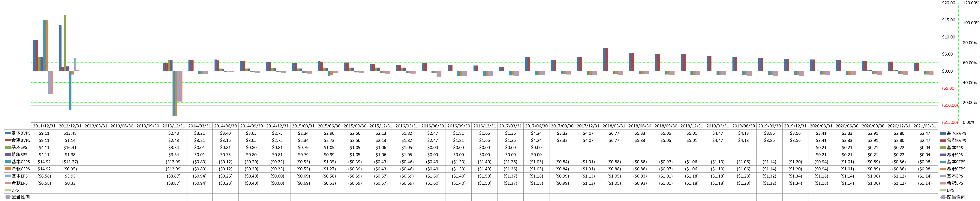Click the 2018/03/31 column header
This screenshot has height=201, width=980.
(614, 126)
